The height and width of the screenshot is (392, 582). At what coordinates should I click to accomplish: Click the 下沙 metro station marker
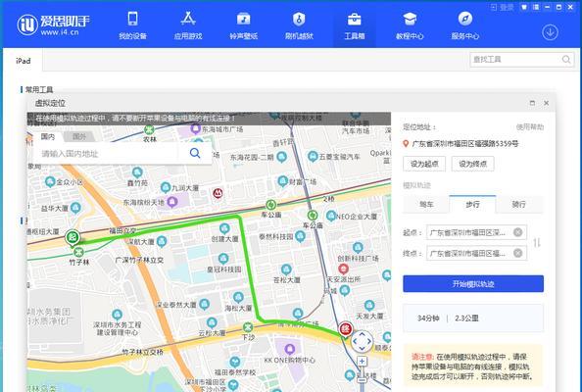[x=248, y=327]
